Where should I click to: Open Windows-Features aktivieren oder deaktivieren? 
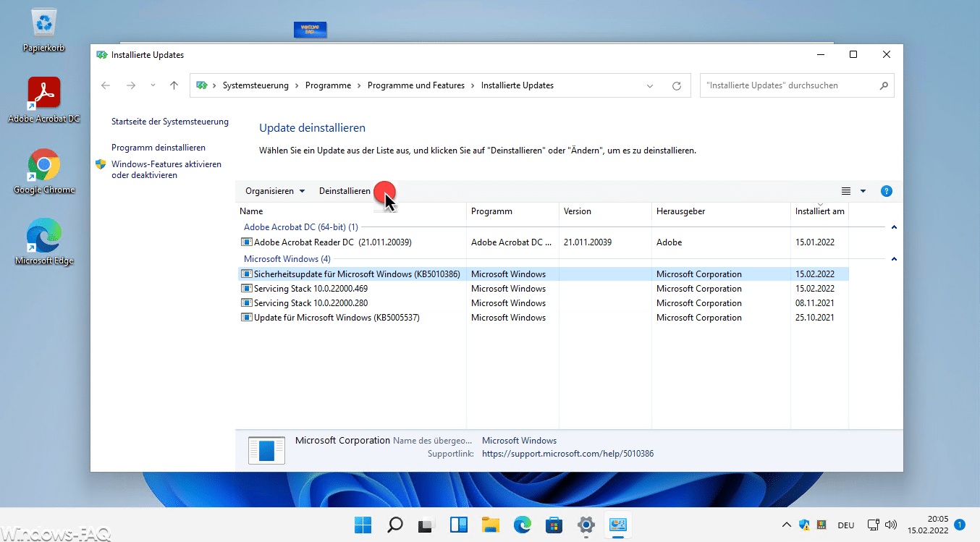(x=166, y=169)
